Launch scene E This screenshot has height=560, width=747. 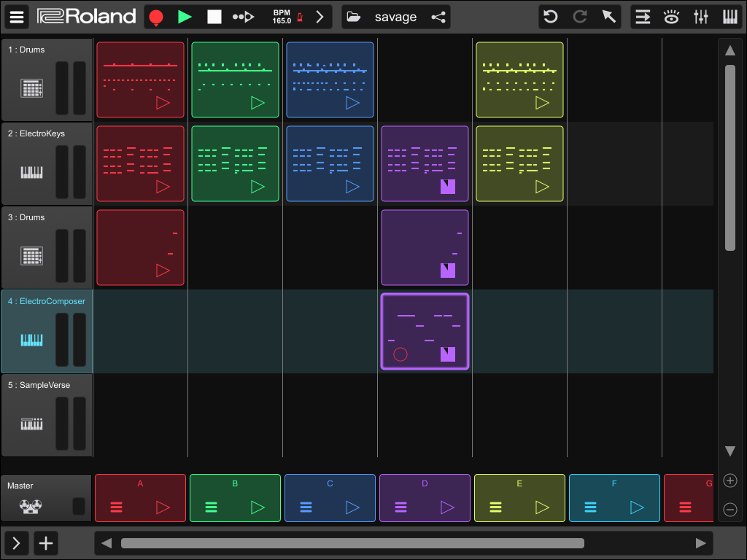(542, 507)
